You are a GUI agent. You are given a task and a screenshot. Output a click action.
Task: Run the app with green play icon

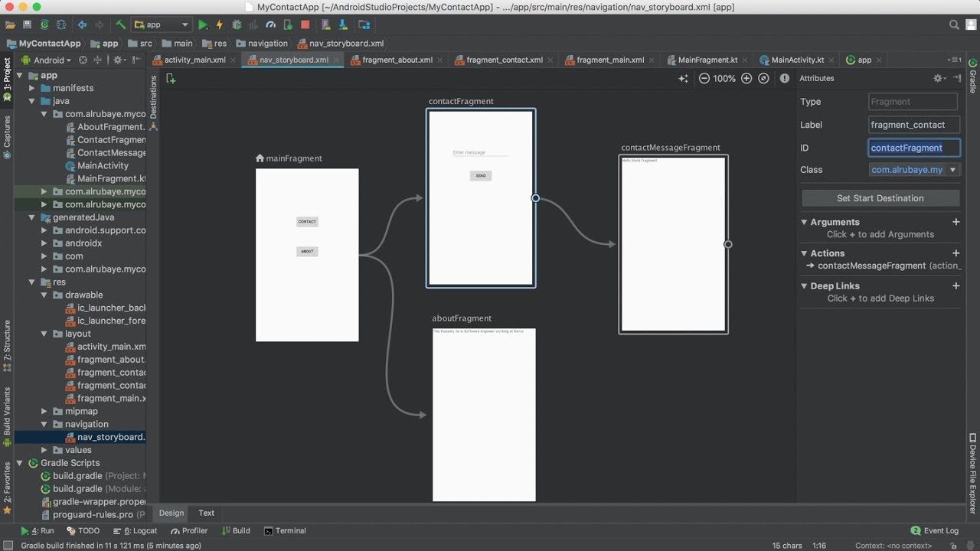(x=203, y=24)
